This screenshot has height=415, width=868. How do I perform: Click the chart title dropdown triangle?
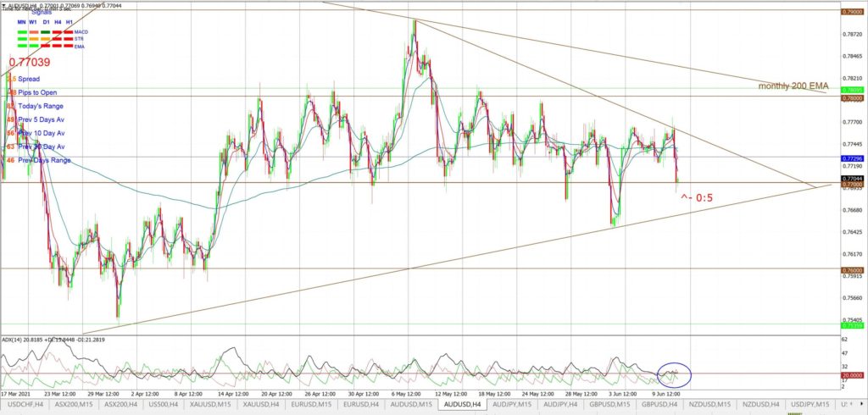tap(3, 6)
